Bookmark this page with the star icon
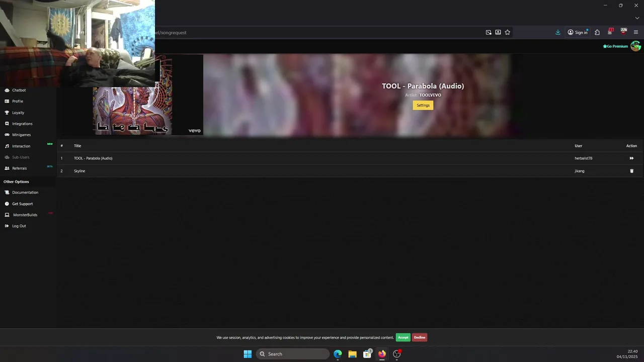The height and width of the screenshot is (362, 644). pyautogui.click(x=508, y=32)
